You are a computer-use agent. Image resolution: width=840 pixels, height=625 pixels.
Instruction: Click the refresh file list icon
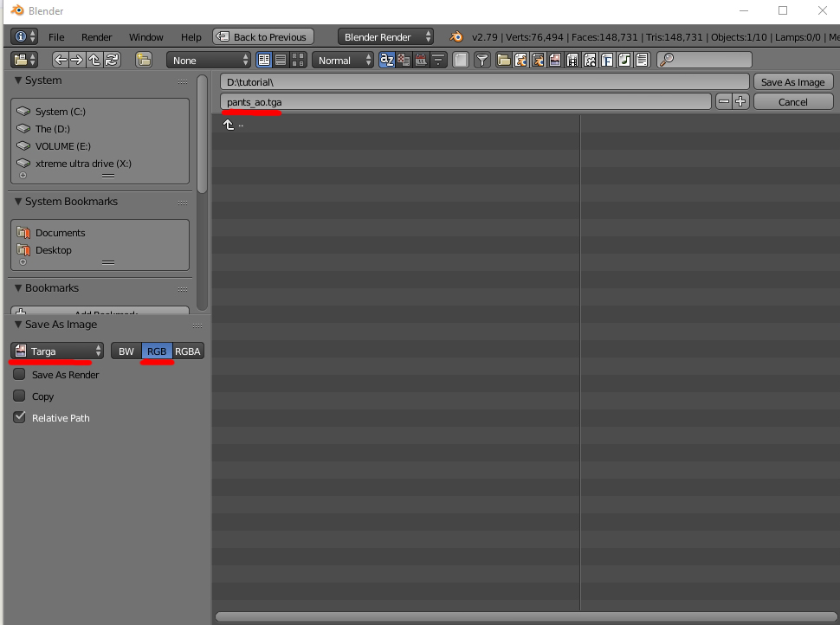point(111,59)
